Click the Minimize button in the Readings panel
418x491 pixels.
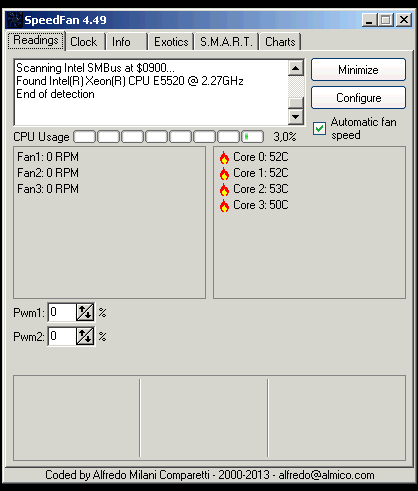[x=358, y=70]
